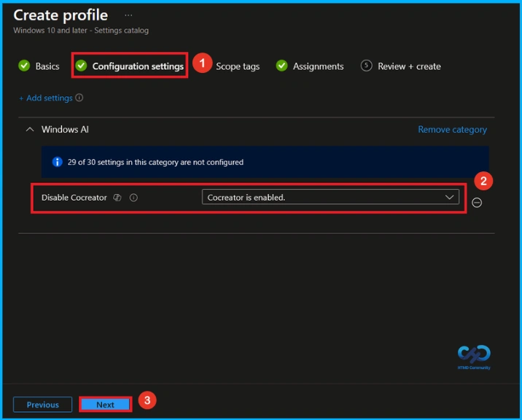Click the step 5 circle icon

tap(366, 66)
